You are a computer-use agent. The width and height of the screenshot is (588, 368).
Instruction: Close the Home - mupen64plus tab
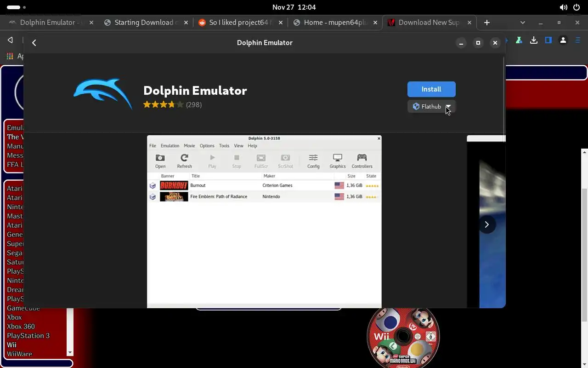point(375,23)
